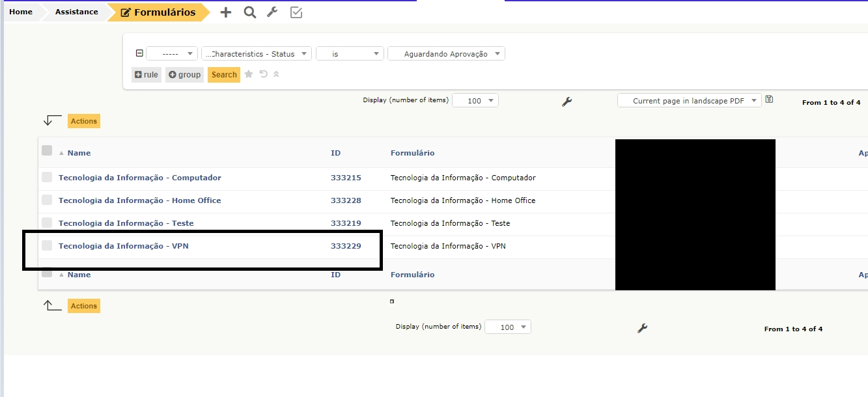Viewport: 868px width, 397px height.
Task: Change the Display number of items dropdown
Action: pyautogui.click(x=475, y=100)
